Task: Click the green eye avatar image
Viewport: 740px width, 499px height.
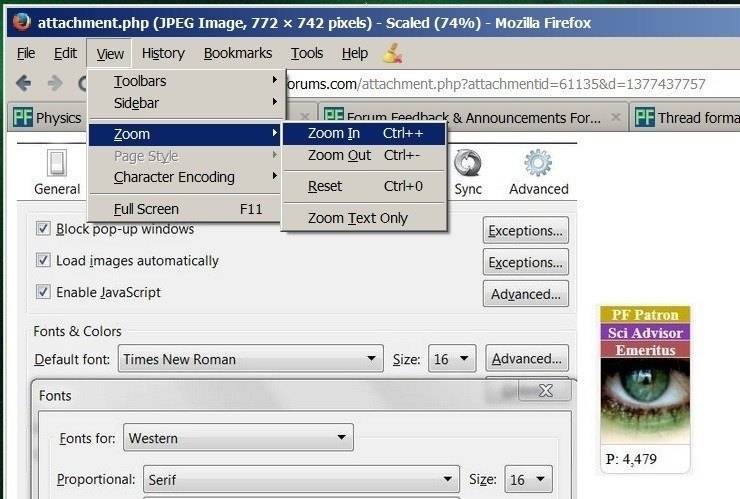Action: pos(645,401)
